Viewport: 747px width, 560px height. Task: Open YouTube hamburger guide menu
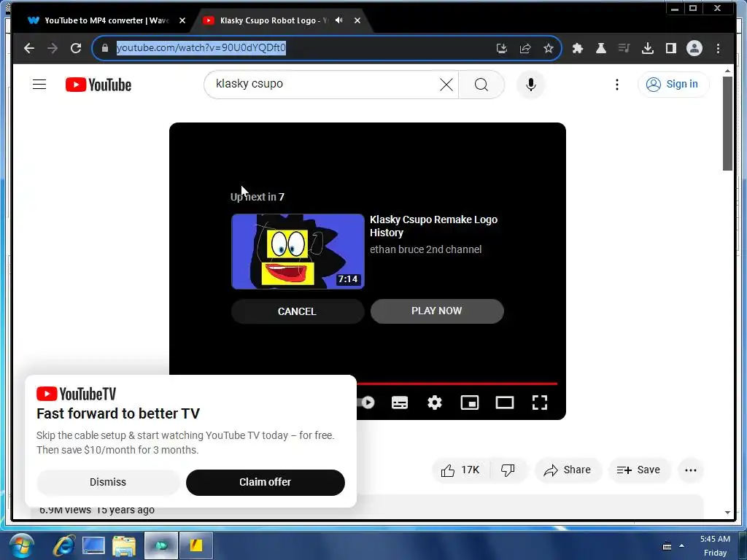(x=39, y=85)
